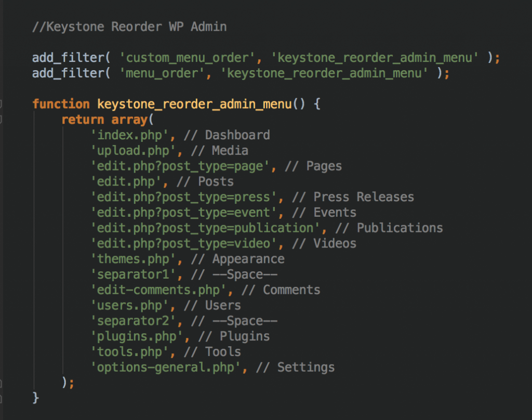Click the '// Comments' comment
Image resolution: width=532 pixels, height=420 pixels.
pyautogui.click(x=281, y=290)
